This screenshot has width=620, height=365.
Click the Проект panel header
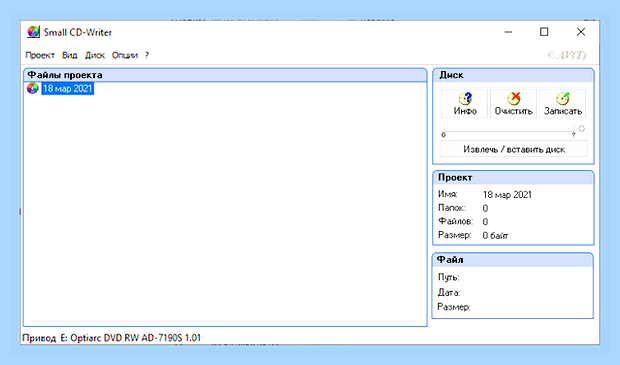click(x=513, y=178)
